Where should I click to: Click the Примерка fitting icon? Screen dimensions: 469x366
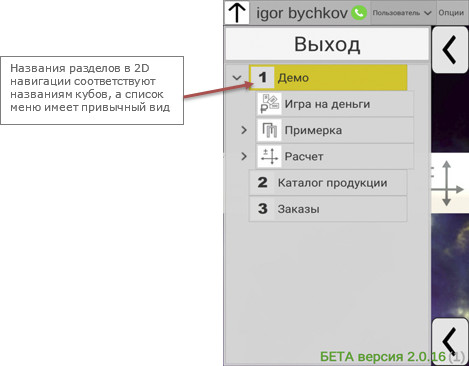[269, 130]
